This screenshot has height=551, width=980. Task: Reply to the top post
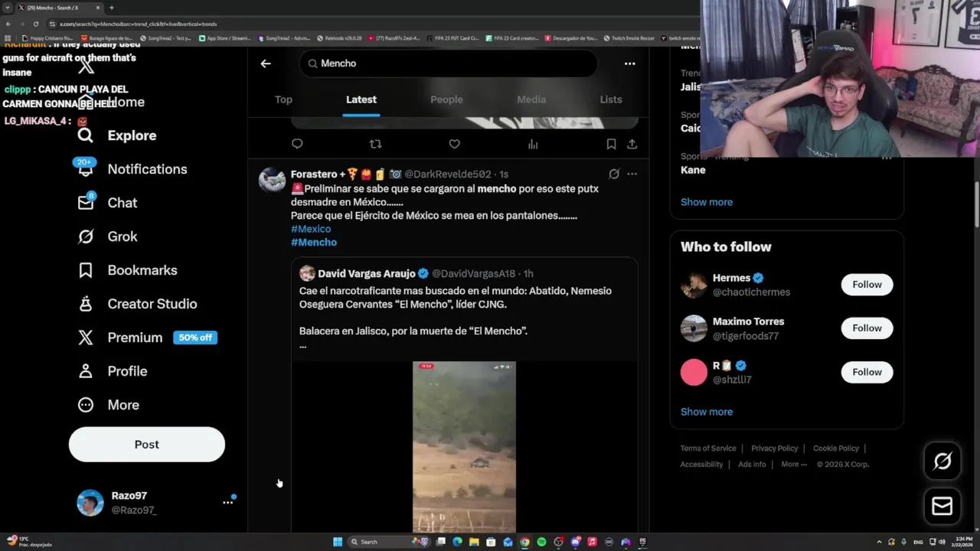click(x=297, y=144)
